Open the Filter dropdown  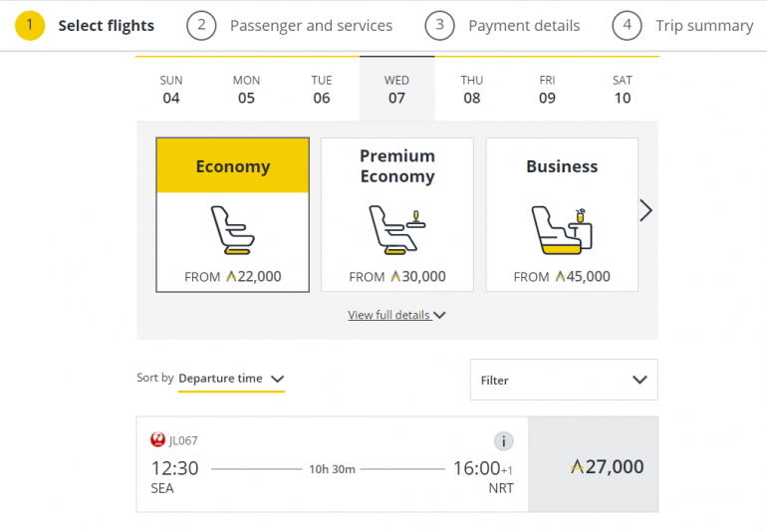563,380
